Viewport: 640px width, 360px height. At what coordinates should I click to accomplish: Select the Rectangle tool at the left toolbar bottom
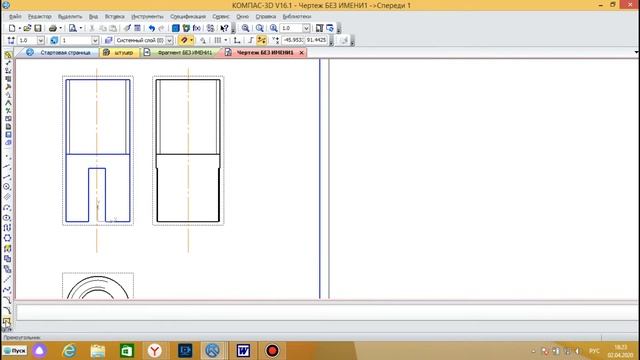(7, 321)
